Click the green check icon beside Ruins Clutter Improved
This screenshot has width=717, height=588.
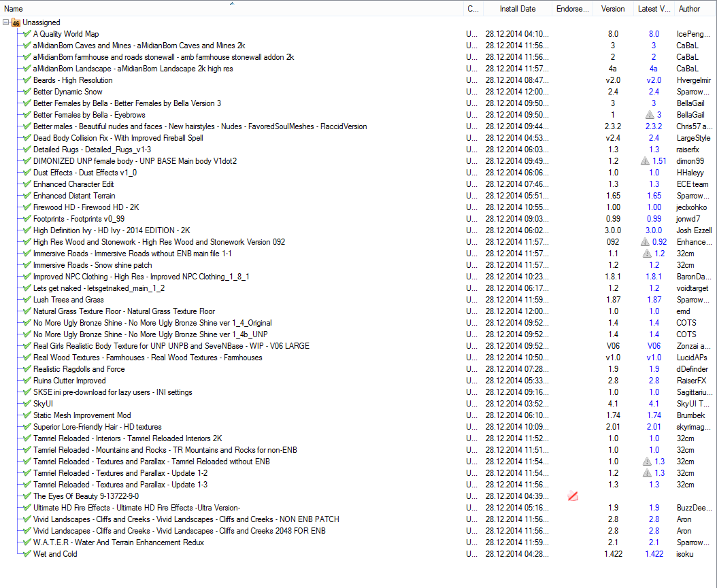tap(27, 380)
